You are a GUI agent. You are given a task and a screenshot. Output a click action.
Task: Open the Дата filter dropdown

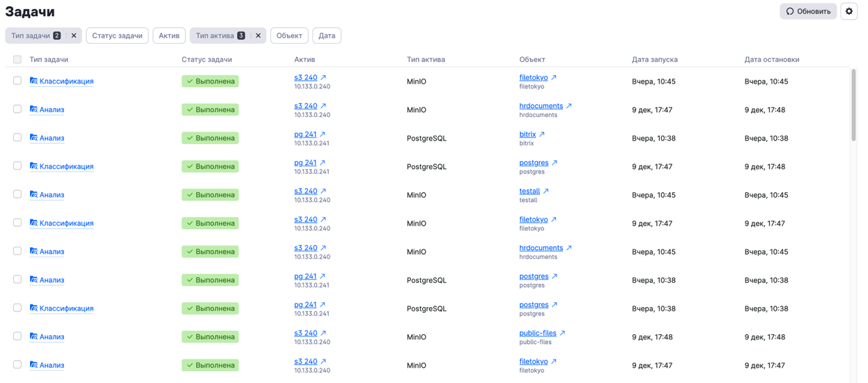(x=327, y=36)
